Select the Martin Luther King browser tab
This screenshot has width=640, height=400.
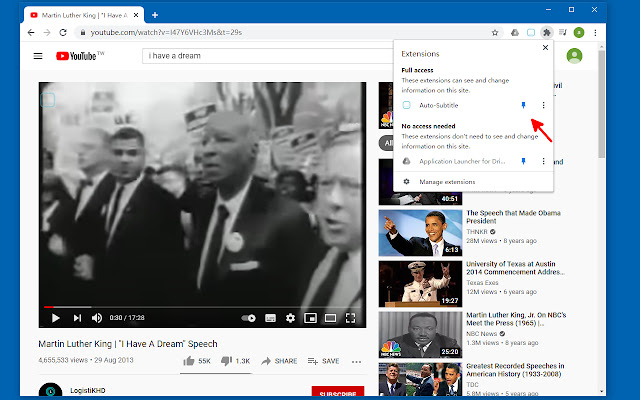point(84,15)
